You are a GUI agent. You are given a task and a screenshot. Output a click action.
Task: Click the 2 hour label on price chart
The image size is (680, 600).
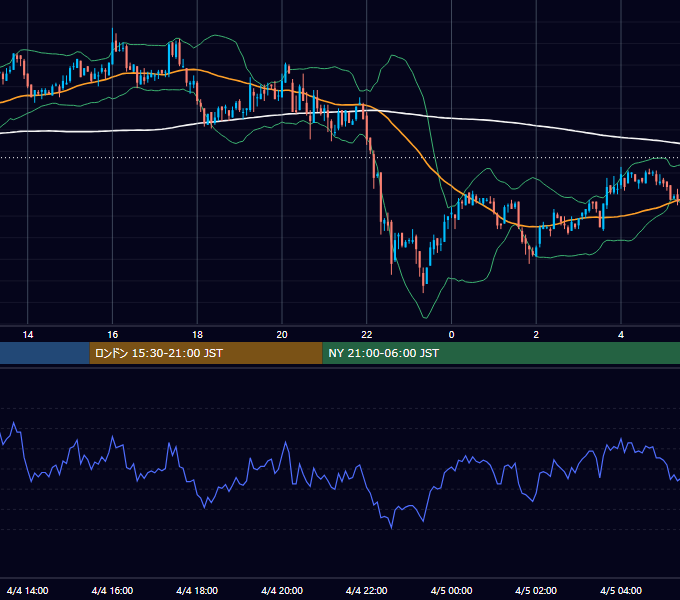pyautogui.click(x=536, y=335)
